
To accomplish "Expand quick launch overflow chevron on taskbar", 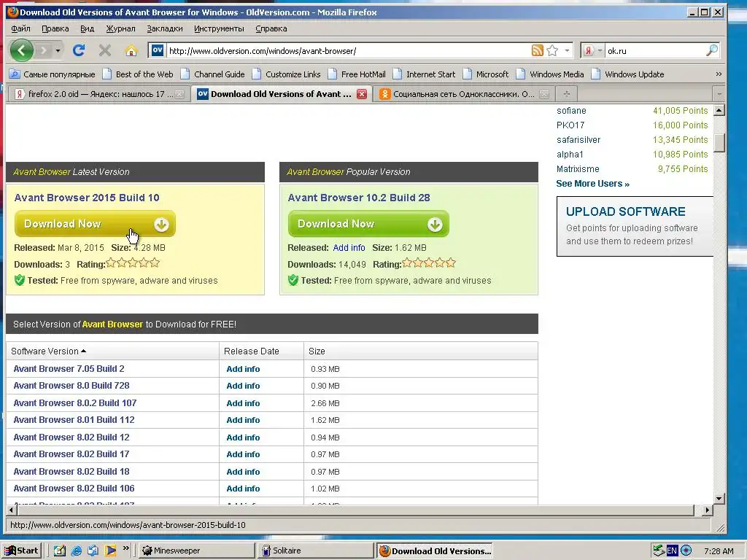I will 125,548.
